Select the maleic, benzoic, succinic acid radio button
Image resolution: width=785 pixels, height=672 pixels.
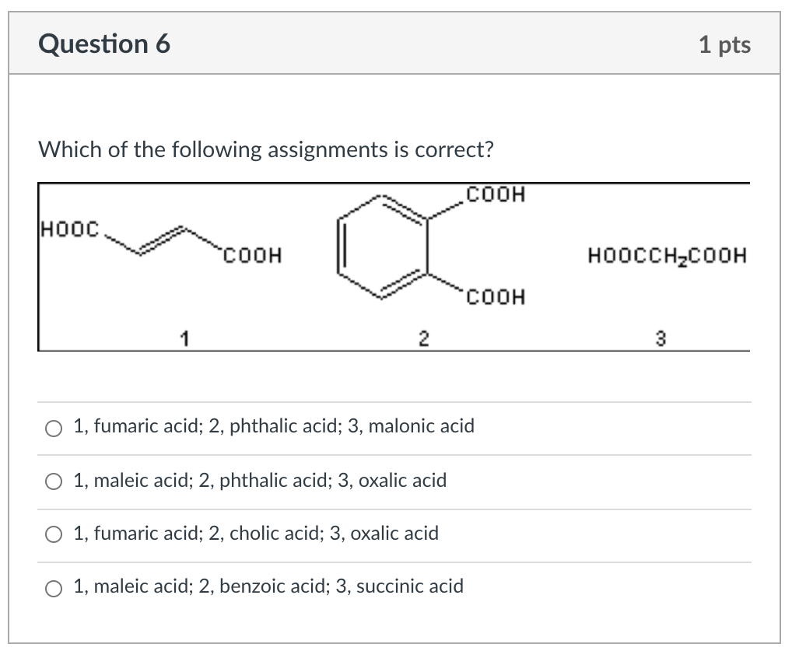pos(54,589)
